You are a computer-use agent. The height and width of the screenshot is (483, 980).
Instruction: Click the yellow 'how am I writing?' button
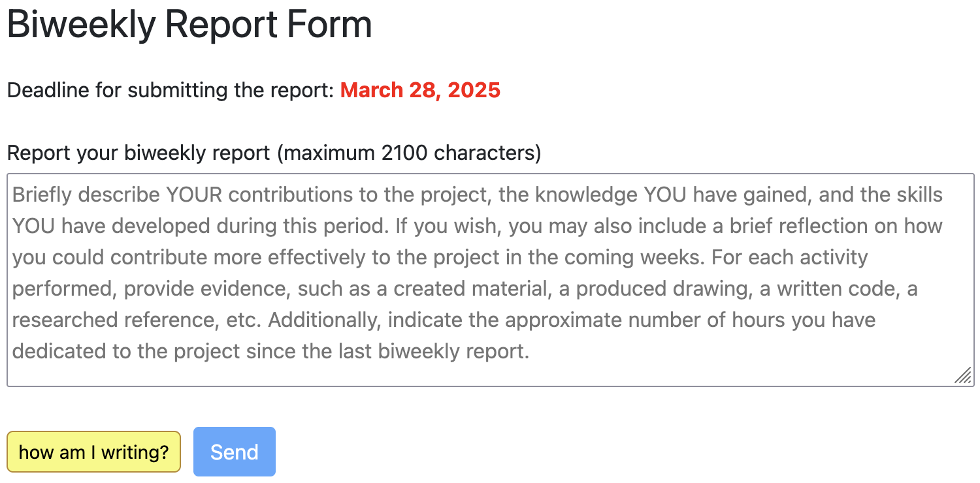click(x=93, y=452)
